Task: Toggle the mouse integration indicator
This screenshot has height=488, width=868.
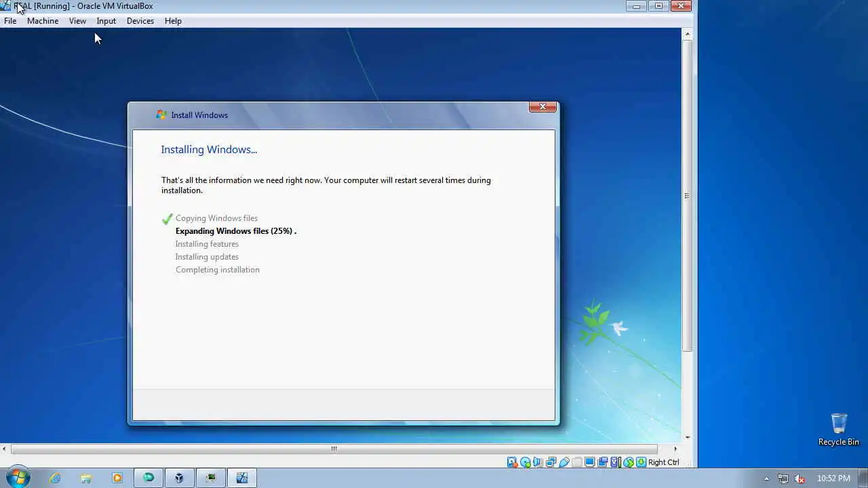Action: [x=629, y=462]
